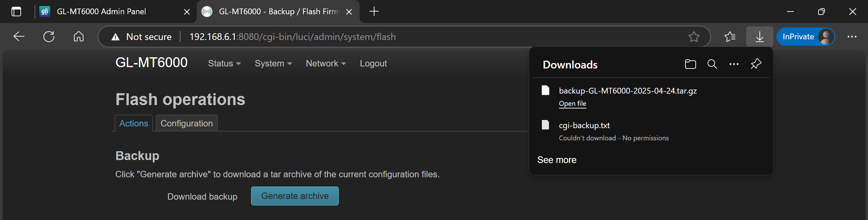Navigate back to previous page
This screenshot has width=868, height=220.
pos(19,37)
